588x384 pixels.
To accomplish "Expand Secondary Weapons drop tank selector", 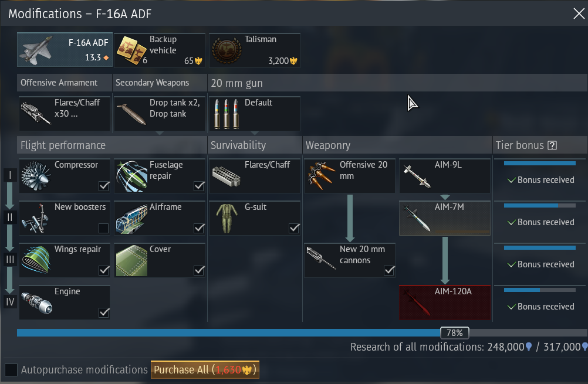I will [x=160, y=114].
